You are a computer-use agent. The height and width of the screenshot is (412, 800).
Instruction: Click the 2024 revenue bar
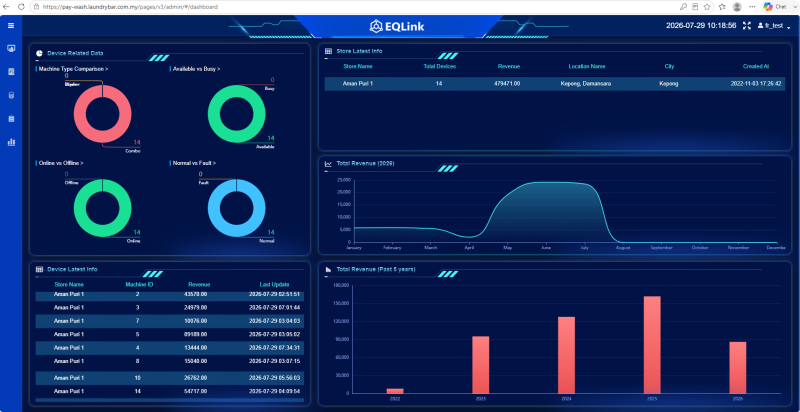(566, 355)
